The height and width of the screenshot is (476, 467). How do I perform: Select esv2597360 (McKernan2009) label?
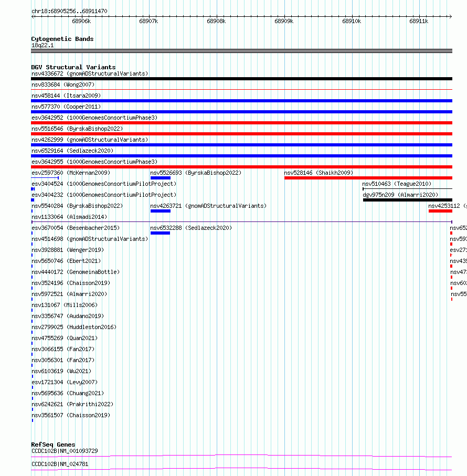(x=71, y=173)
